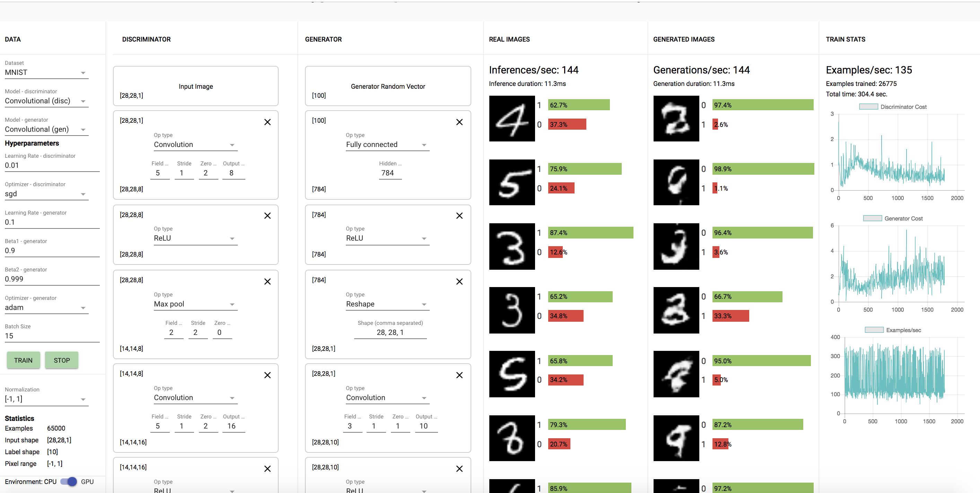This screenshot has width=980, height=493.
Task: Remove the discriminator [28,28,8] ReLU layer
Action: pos(268,216)
